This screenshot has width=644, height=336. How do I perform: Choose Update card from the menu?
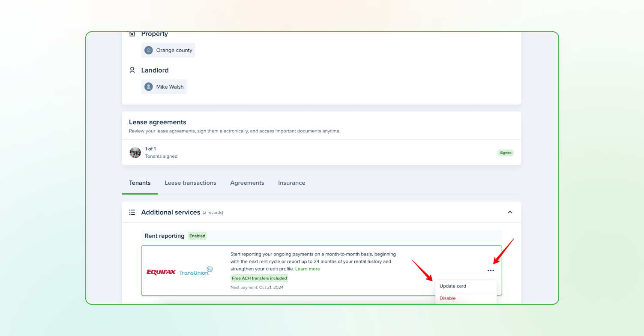(x=453, y=286)
